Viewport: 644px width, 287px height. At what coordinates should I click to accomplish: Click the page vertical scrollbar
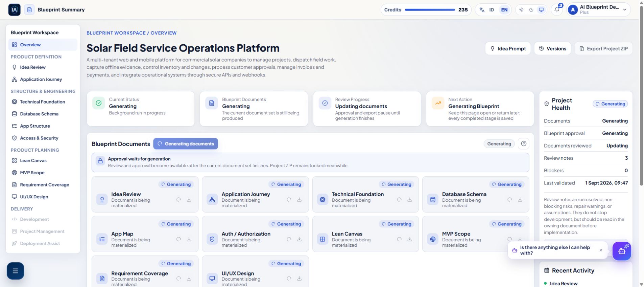[x=641, y=96]
